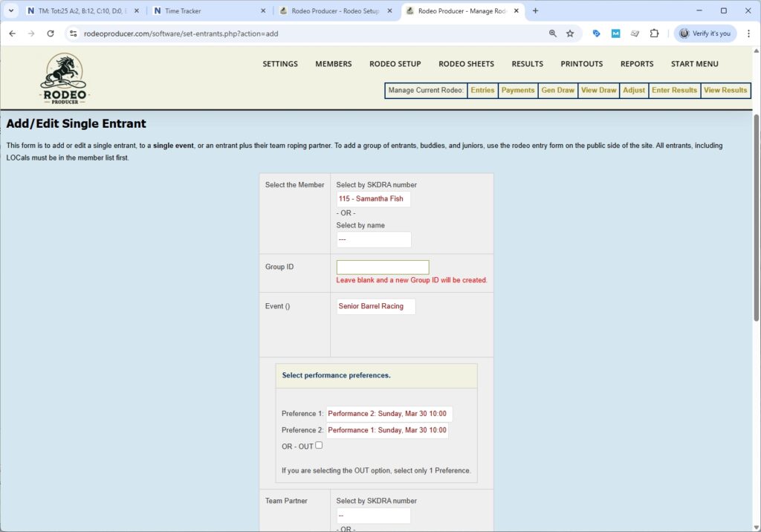The height and width of the screenshot is (532, 761).
Task: Switch to the Time Tracker tab
Action: [x=208, y=11]
